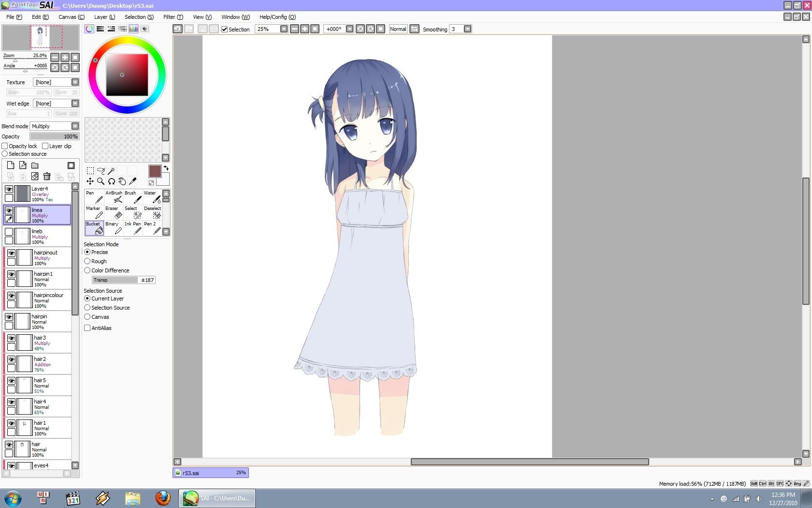Select the Marker tool
Image resolution: width=812 pixels, height=508 pixels.
click(94, 212)
